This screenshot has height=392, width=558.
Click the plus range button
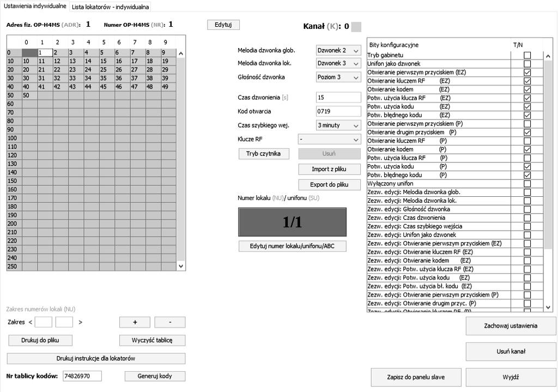coord(135,322)
